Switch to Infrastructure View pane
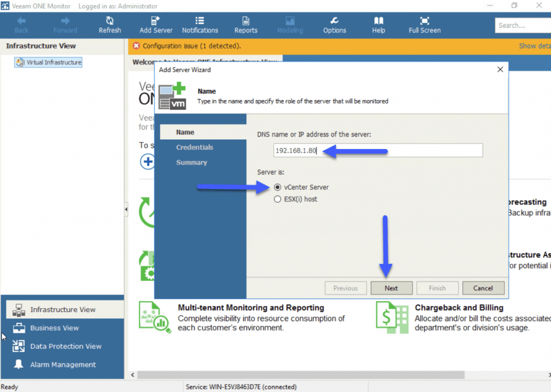Image resolution: width=551 pixels, height=392 pixels. [65, 309]
